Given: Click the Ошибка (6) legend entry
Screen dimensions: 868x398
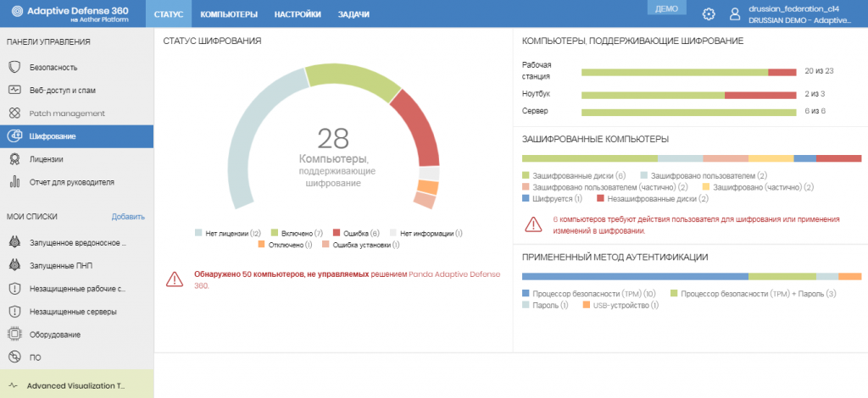Looking at the screenshot, I should [x=357, y=233].
